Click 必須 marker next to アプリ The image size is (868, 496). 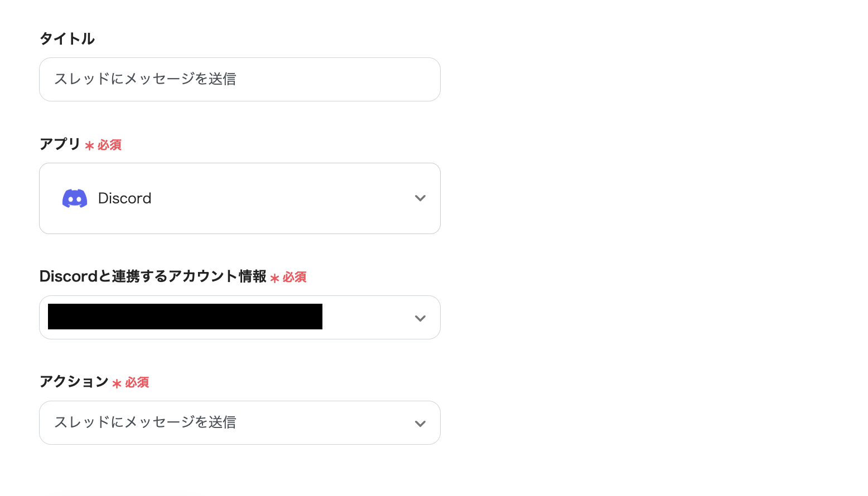click(109, 145)
